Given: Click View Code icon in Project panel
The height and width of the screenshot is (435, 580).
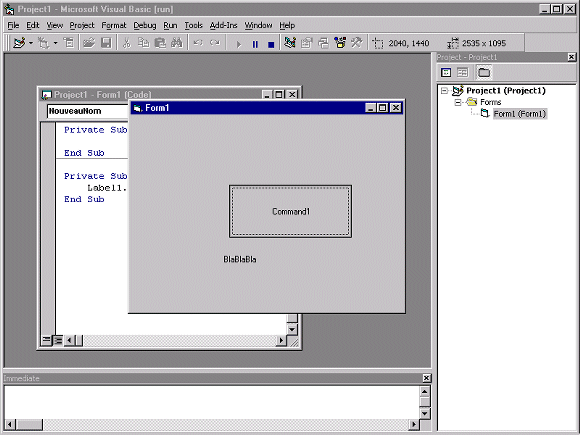Looking at the screenshot, I should (446, 72).
